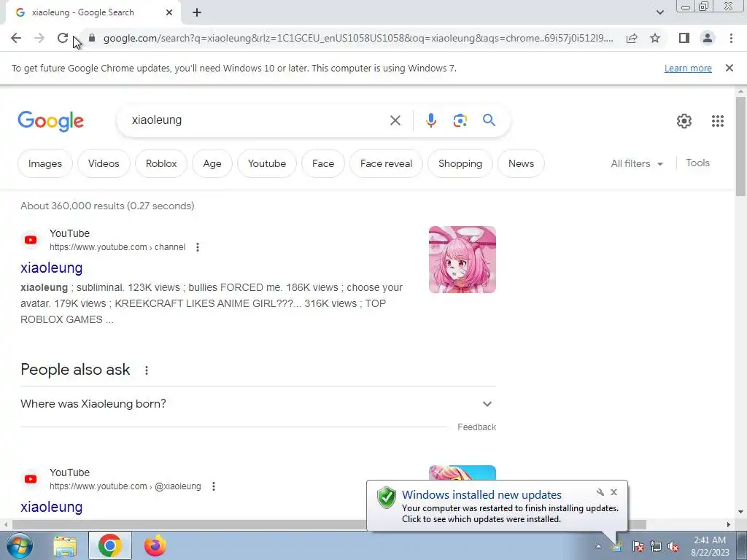Select the Shopping filter chip
Screen dimensions: 747x560
tap(460, 163)
